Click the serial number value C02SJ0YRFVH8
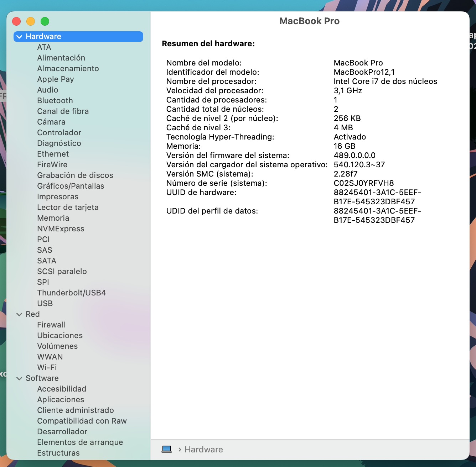Viewport: 476px width, 467px height. pos(363,183)
